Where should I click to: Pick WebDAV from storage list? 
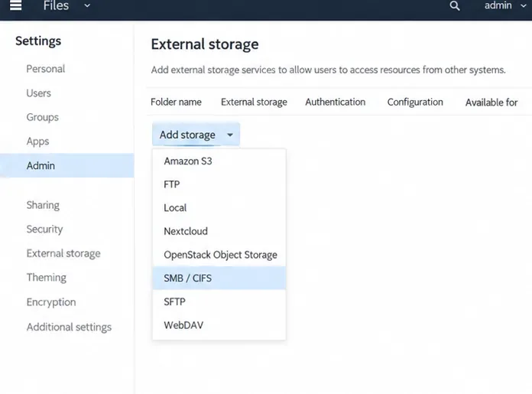(x=219, y=325)
